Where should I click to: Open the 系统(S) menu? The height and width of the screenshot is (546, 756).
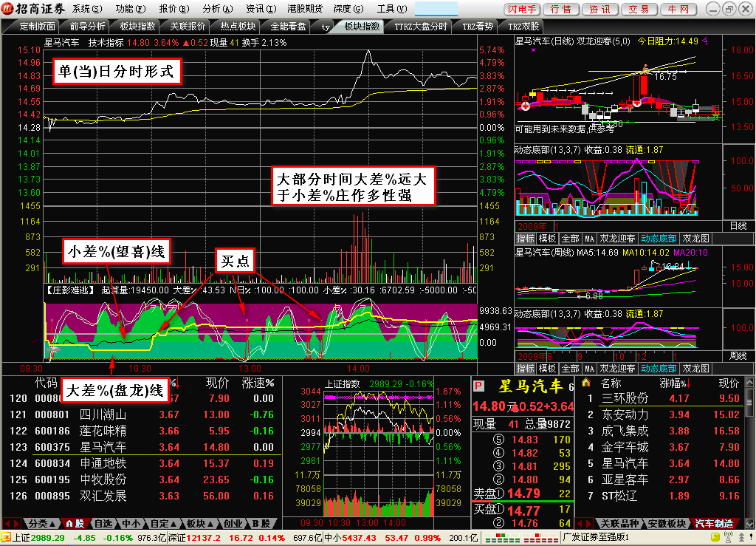(87, 9)
